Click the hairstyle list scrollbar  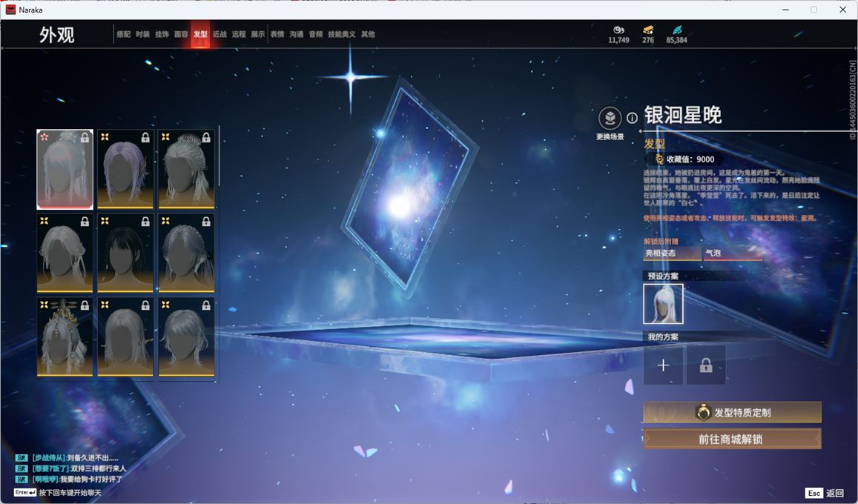coord(219,156)
